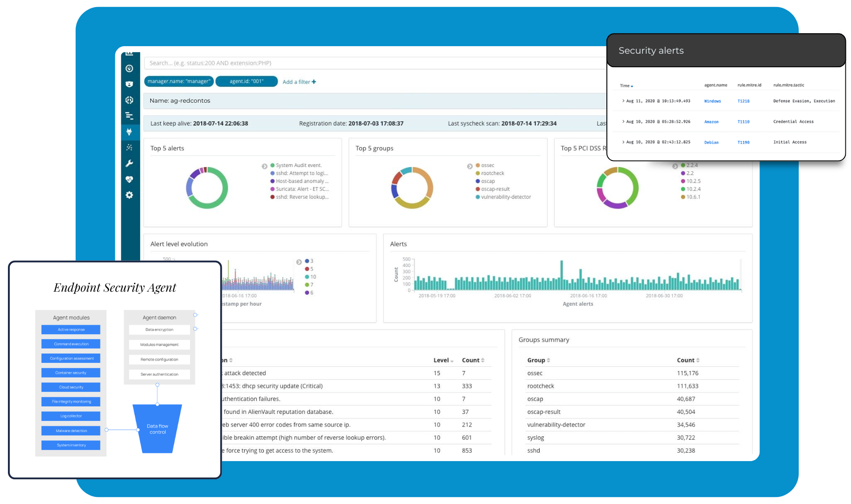
Task: Toggle ossec legend entry in Top 5 groups
Action: click(x=485, y=165)
